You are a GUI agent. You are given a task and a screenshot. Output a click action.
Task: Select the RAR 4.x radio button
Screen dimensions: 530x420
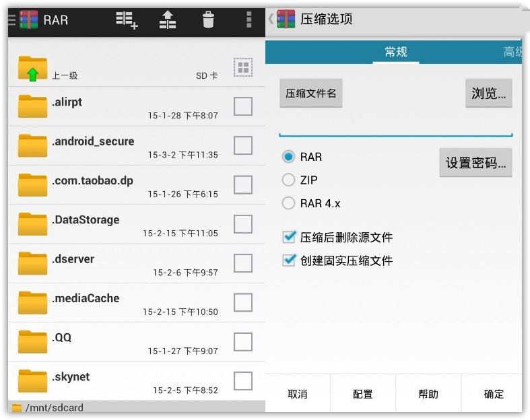pos(288,203)
